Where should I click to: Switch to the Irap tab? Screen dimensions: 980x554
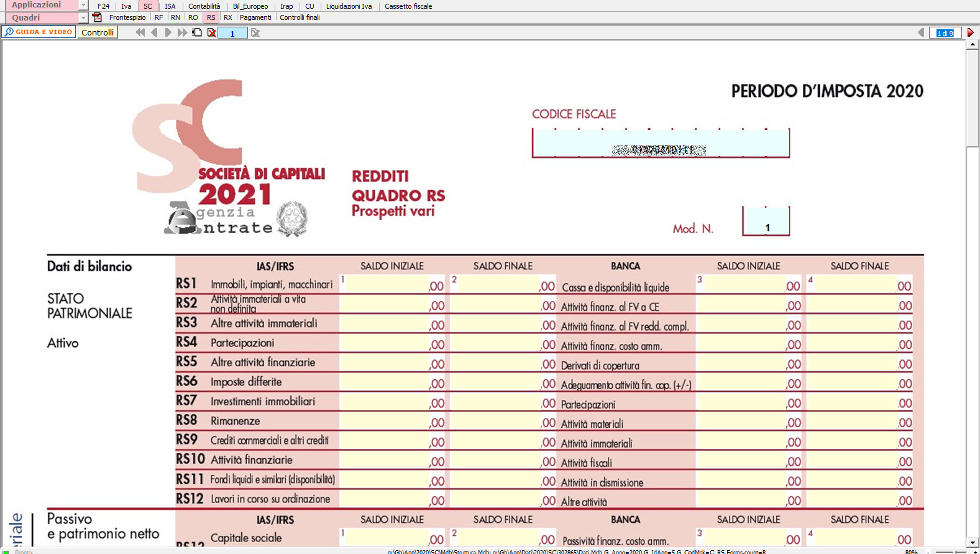coord(286,6)
